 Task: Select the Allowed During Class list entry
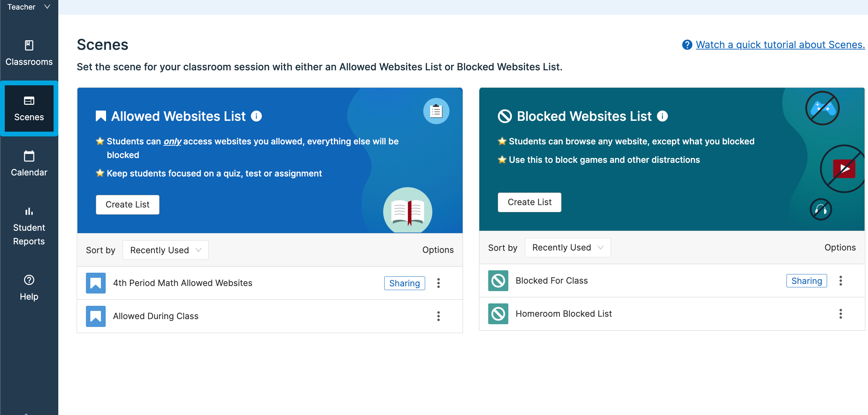pyautogui.click(x=156, y=316)
